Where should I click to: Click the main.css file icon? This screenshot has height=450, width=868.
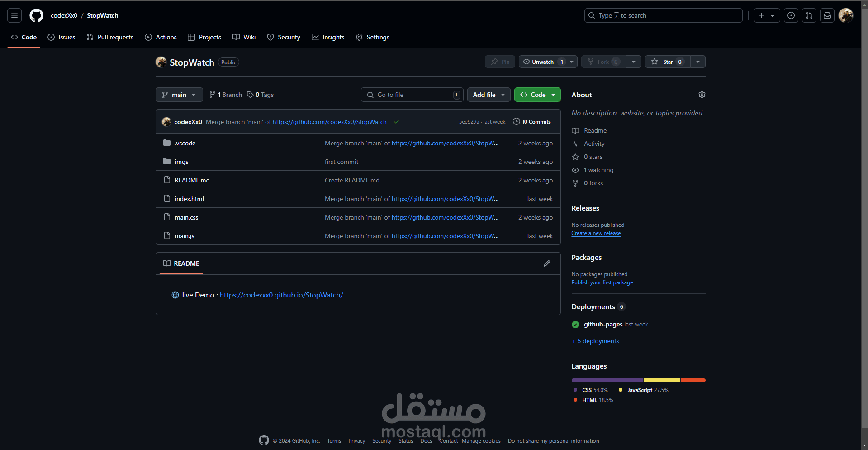pos(167,217)
